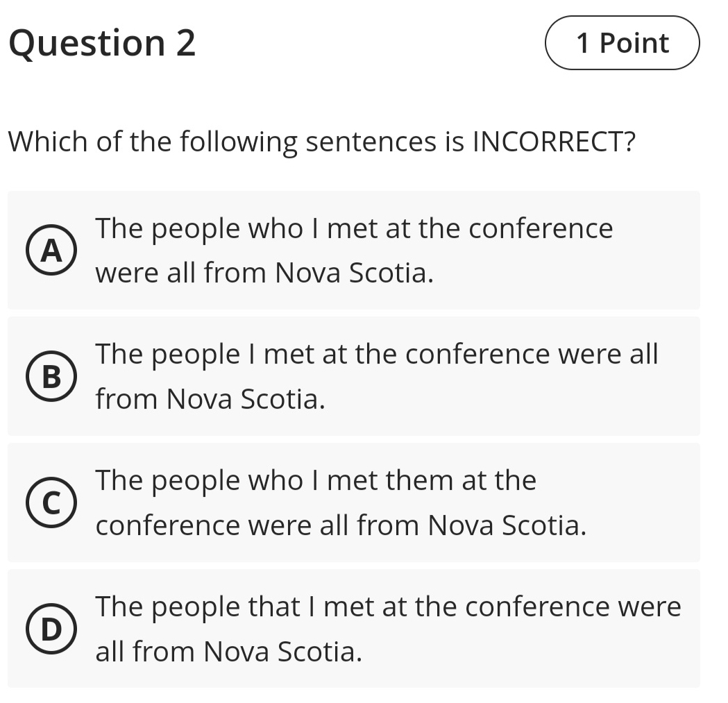728x703 pixels.
Task: Click "conference were all" in option B
Action: (x=532, y=355)
